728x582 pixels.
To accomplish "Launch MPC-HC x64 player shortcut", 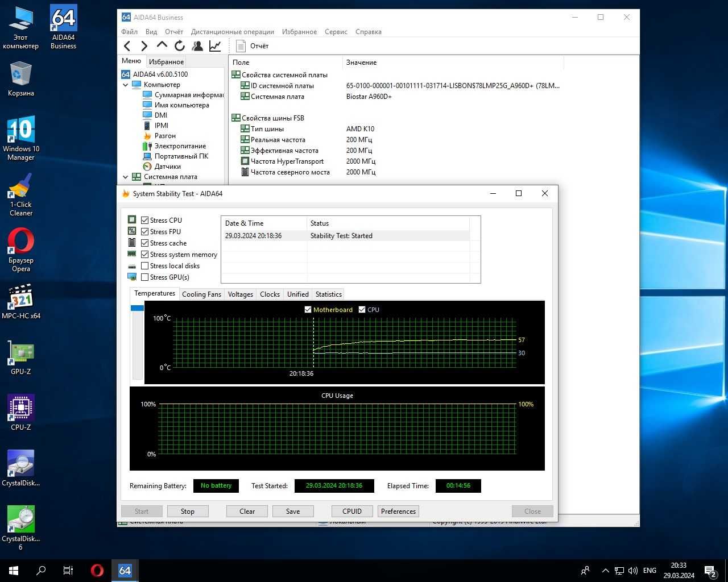I will 21,302.
